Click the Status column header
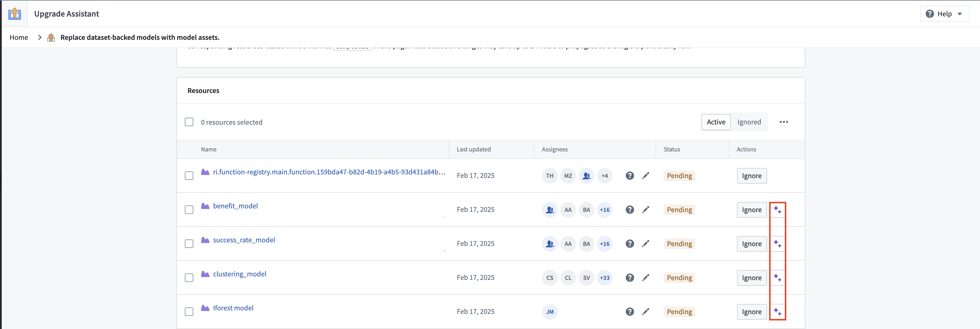This screenshot has height=329, width=980. click(x=672, y=149)
